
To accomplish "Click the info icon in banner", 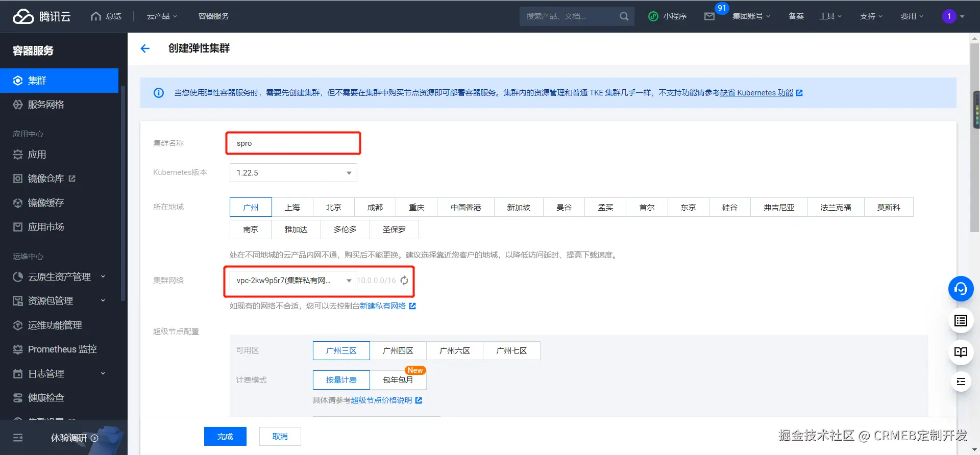I will click(159, 93).
